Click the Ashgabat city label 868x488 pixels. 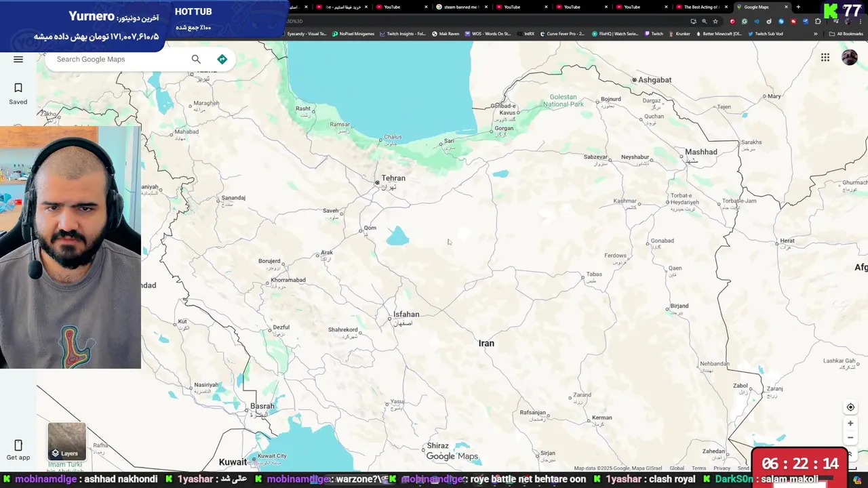tap(654, 80)
